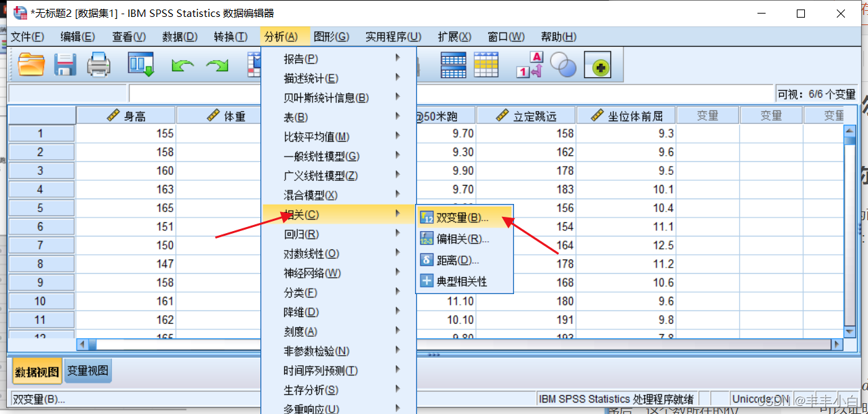Image resolution: width=868 pixels, height=414 pixels.
Task: Click the 身高 cell with value 163
Action: click(125, 189)
